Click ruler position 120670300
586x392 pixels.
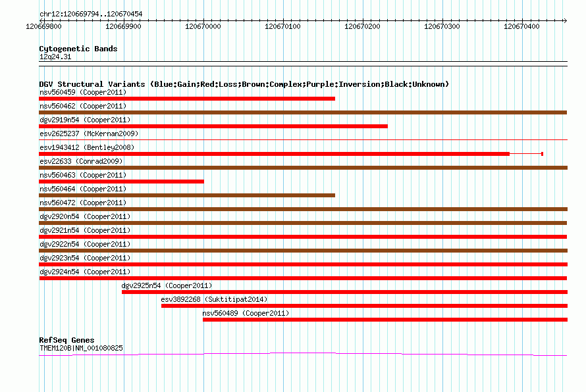[442, 26]
